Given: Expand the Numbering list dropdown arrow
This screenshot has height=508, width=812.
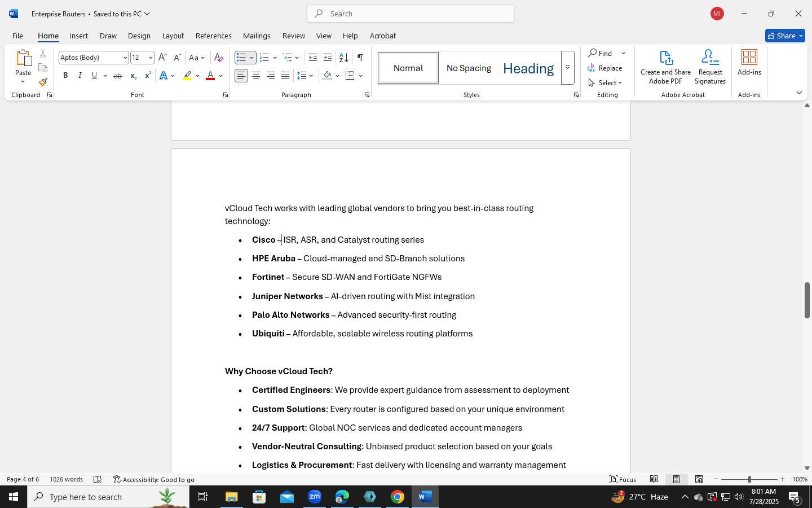Looking at the screenshot, I should pyautogui.click(x=275, y=58).
